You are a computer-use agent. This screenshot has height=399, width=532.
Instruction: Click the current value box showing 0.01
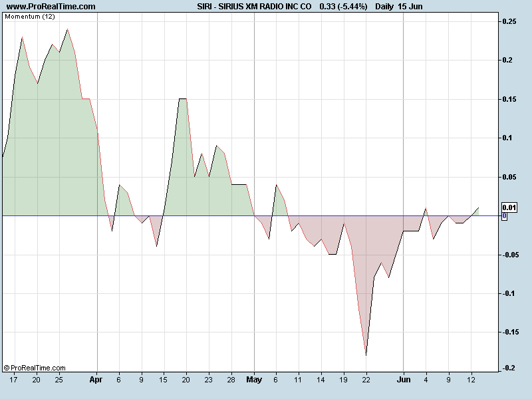pos(509,207)
